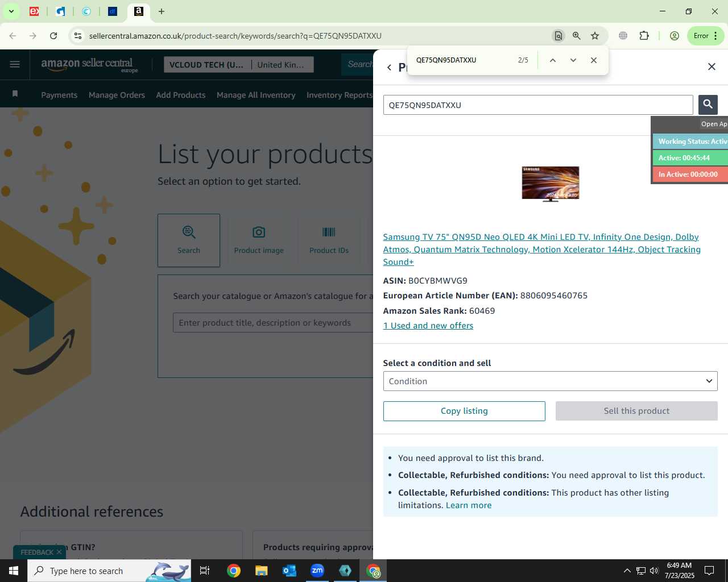Image resolution: width=728 pixels, height=582 pixels.
Task: Open Outlook from the taskbar
Action: tap(289, 571)
